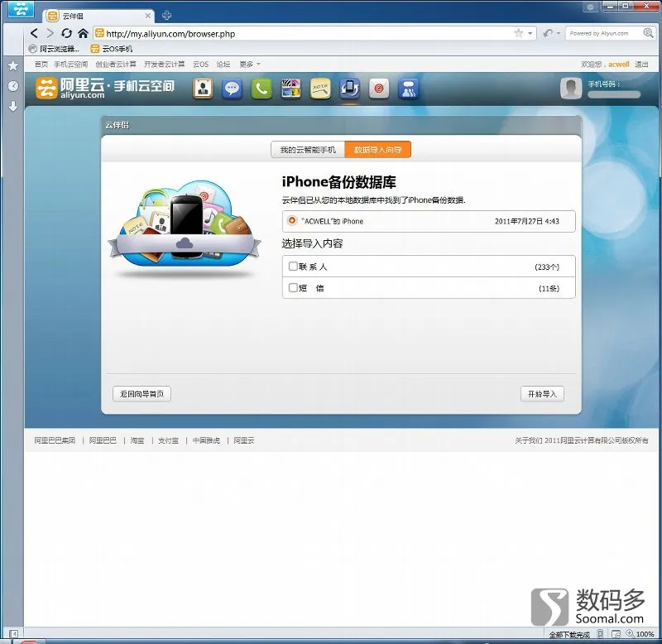The height and width of the screenshot is (644, 662).
Task: Toggle sidebar panel icon at bottom-left
Action: (13, 634)
